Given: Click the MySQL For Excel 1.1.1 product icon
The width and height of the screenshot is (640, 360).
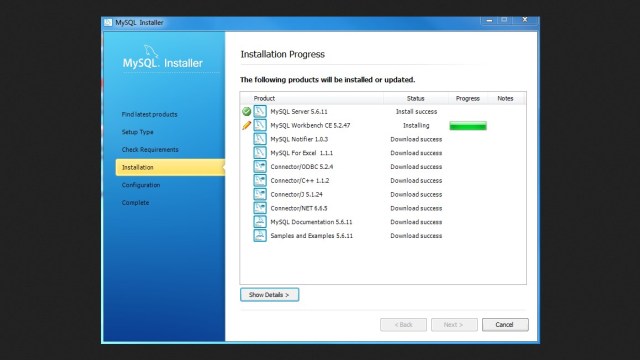Looking at the screenshot, I should [x=260, y=153].
